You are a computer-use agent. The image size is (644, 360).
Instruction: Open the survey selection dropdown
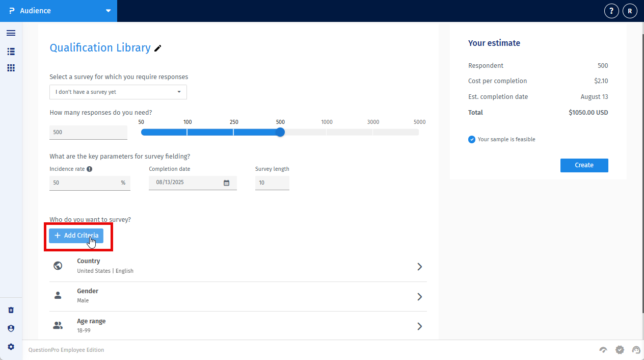tap(118, 92)
